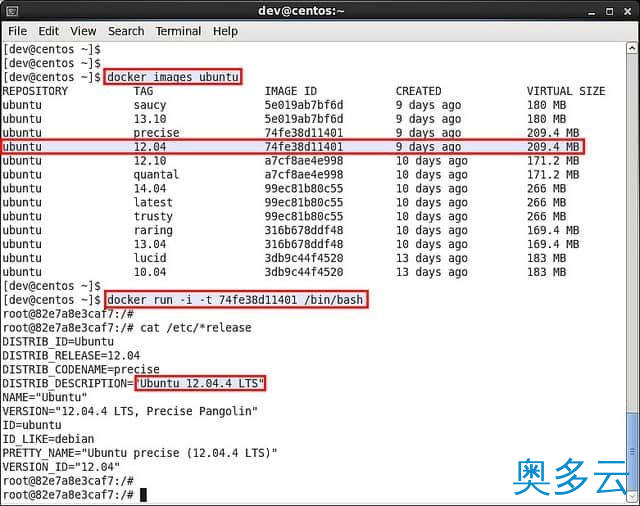Click the DISTRIB_RELEASE=12.04 line

[71, 355]
